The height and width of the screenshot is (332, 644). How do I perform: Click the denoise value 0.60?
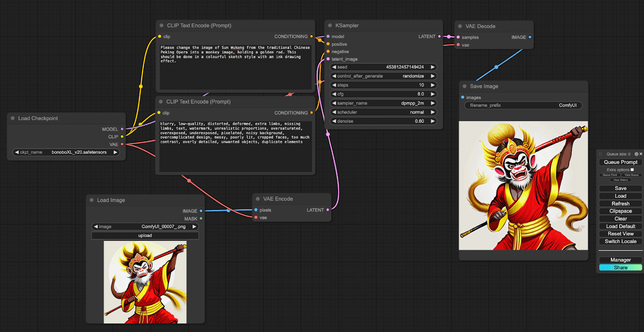point(419,121)
